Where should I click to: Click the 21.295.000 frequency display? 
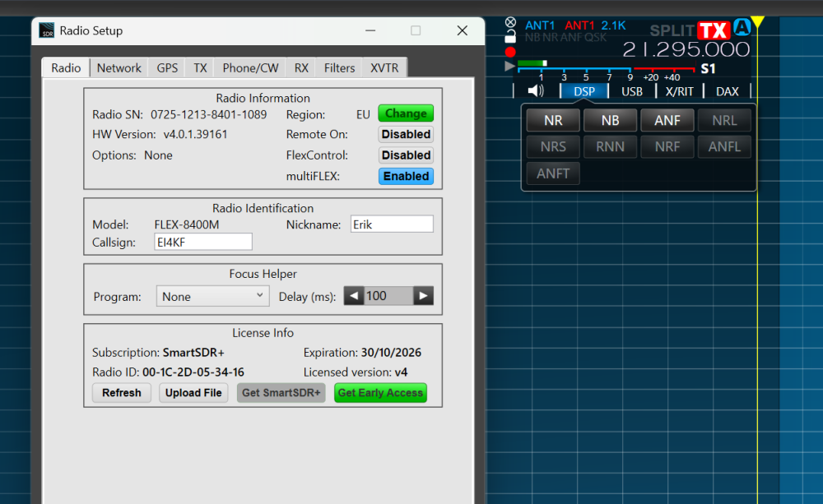point(686,50)
